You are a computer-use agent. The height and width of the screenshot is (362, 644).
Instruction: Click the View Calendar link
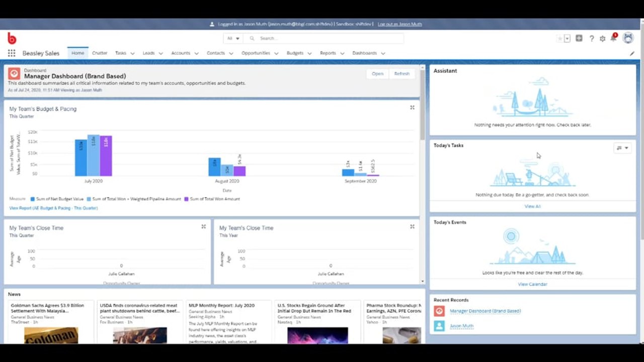coord(532,285)
